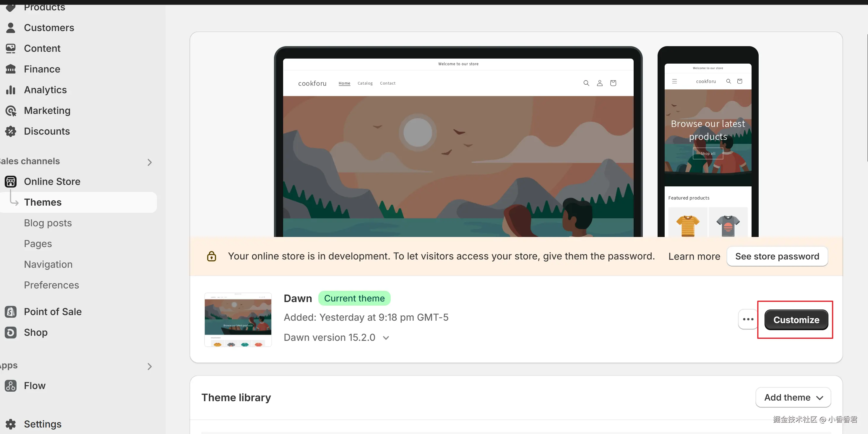Image resolution: width=868 pixels, height=434 pixels.
Task: Click the Marketing target icon
Action: point(11,111)
